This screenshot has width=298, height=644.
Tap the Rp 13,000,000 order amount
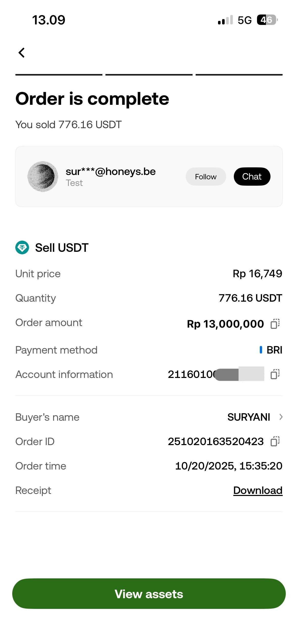pyautogui.click(x=225, y=324)
